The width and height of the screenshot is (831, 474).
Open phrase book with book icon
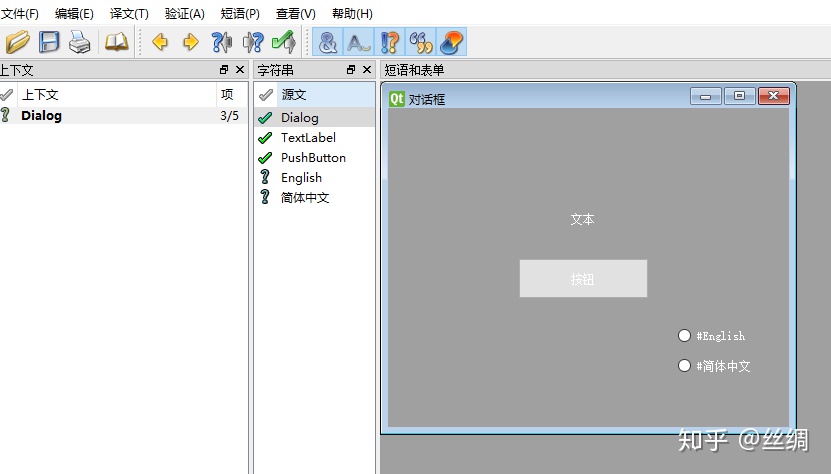click(117, 42)
